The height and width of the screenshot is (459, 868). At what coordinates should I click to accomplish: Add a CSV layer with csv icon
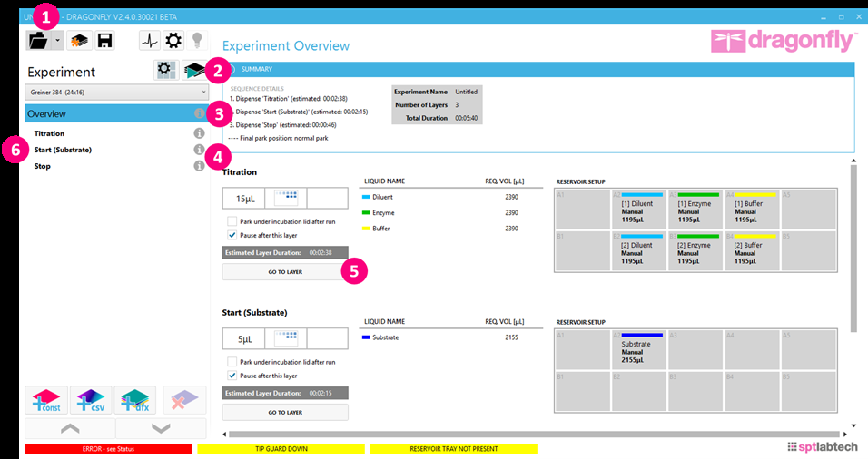[90, 400]
